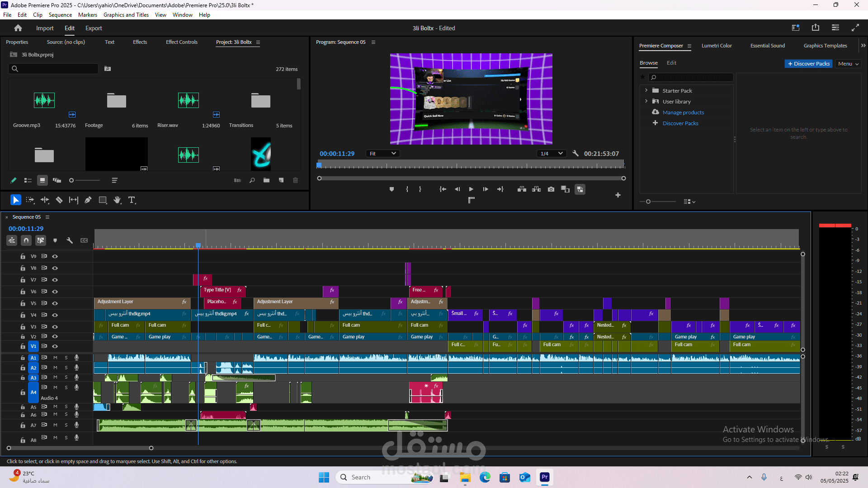The image size is (868, 488).
Task: Select the Razor tool
Action: pyautogui.click(x=59, y=200)
